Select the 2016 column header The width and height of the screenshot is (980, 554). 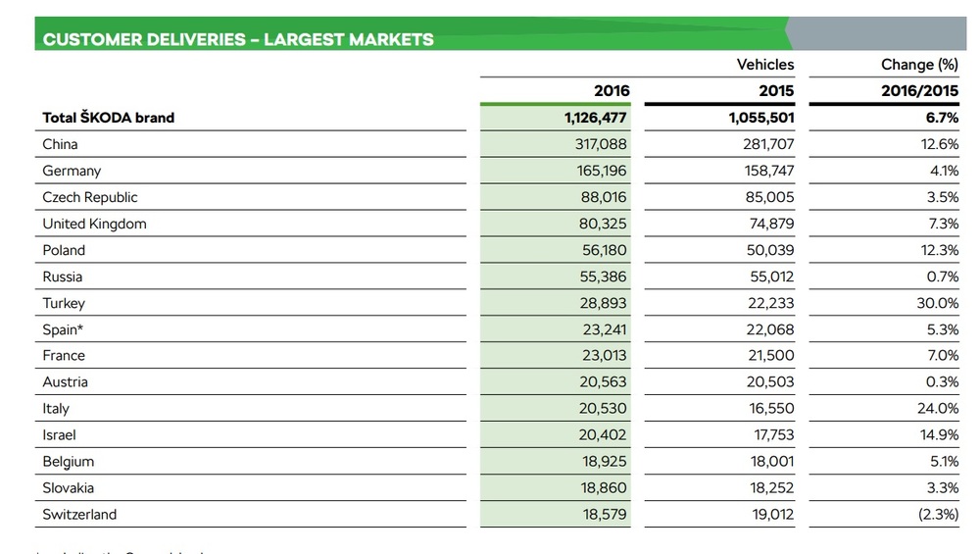[x=612, y=90]
